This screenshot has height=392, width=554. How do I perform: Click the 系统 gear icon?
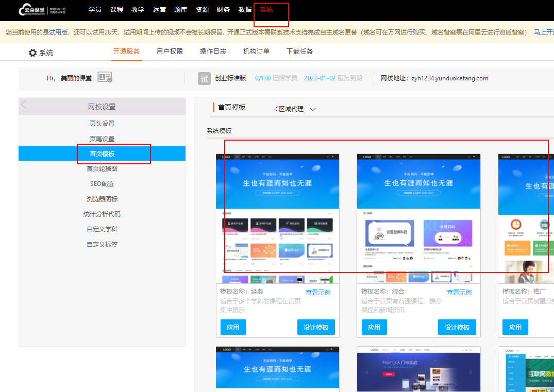[x=32, y=53]
